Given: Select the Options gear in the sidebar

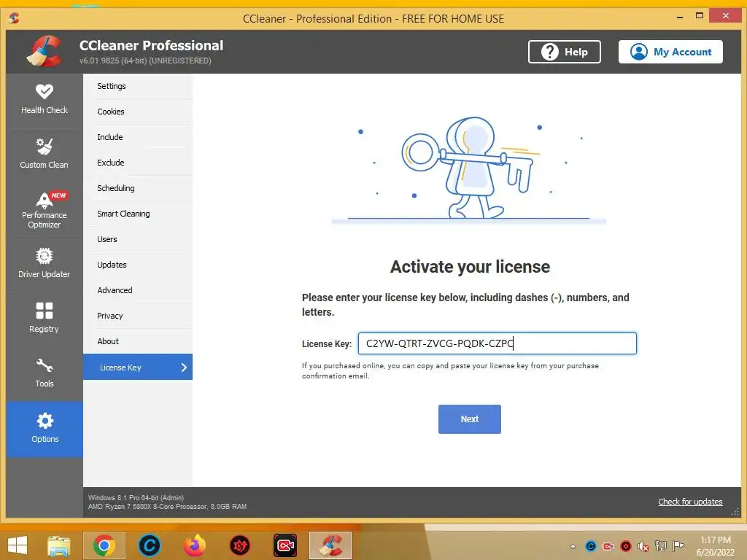Looking at the screenshot, I should [44, 429].
